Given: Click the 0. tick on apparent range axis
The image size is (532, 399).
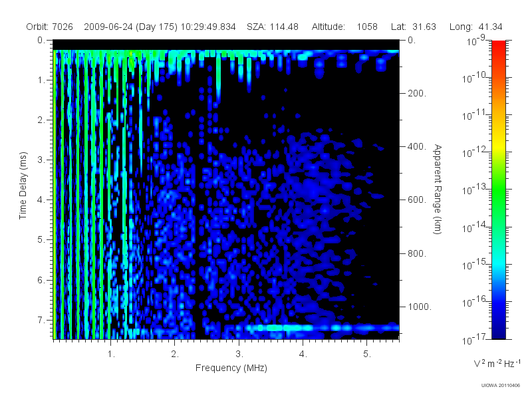Looking at the screenshot, I should [412, 40].
